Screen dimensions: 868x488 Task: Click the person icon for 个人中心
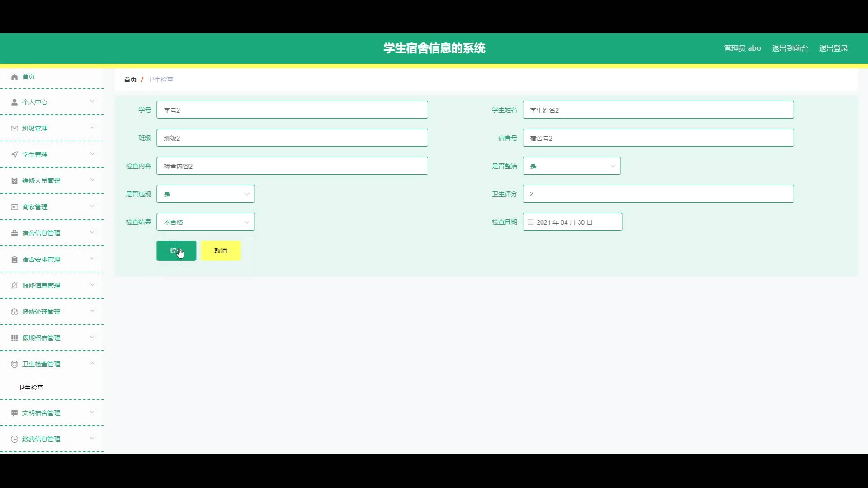pos(14,102)
